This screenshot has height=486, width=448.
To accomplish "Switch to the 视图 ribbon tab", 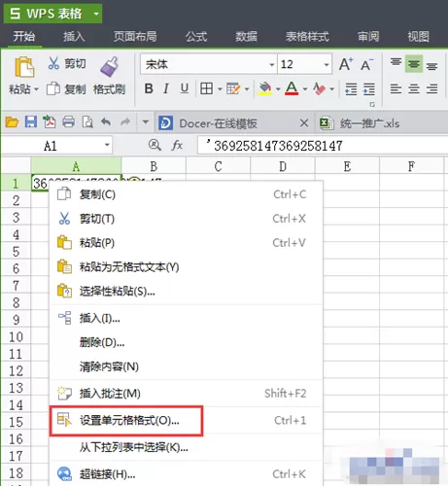I will click(x=418, y=36).
